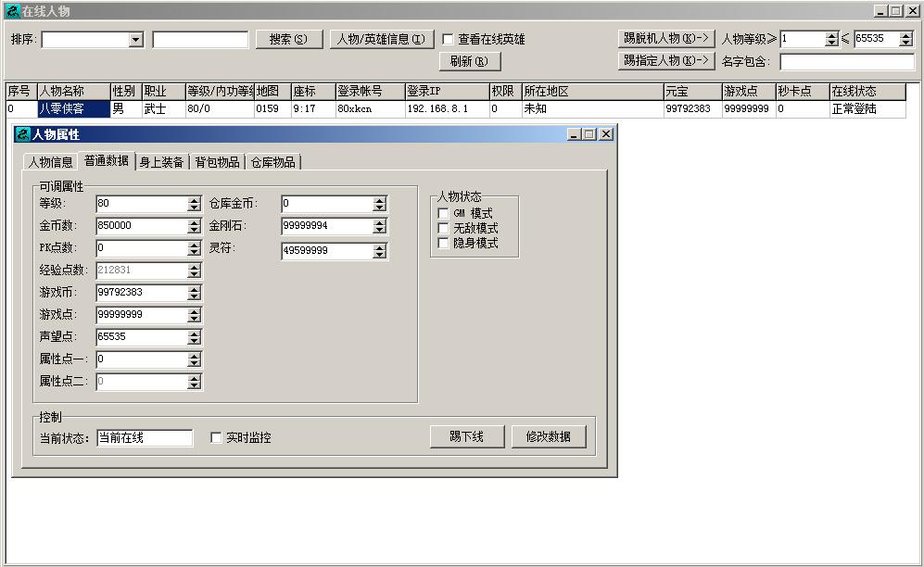The width and height of the screenshot is (924, 567).
Task: Open the 仓库物品 tab
Action: (x=272, y=162)
